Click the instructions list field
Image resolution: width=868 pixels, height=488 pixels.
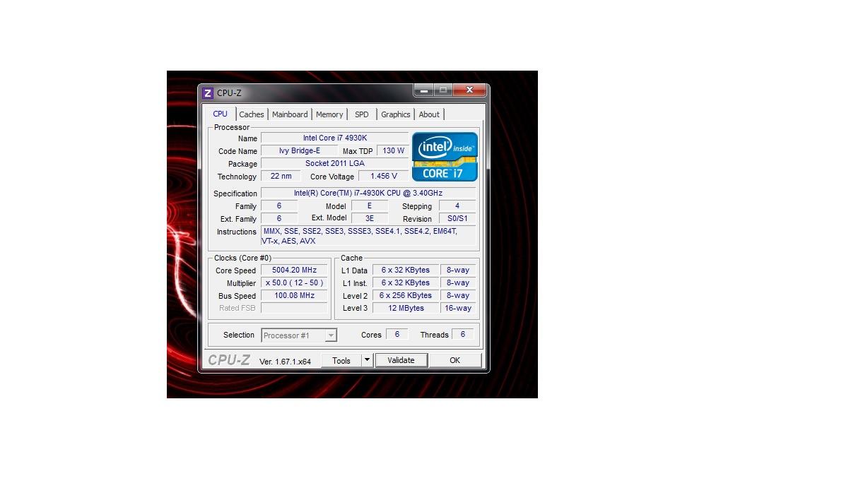coord(368,236)
